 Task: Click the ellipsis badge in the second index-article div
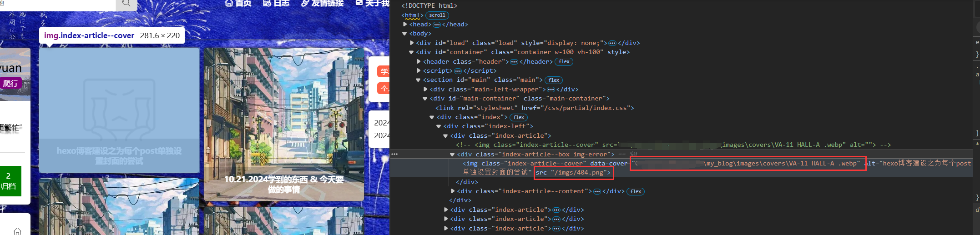tap(556, 210)
